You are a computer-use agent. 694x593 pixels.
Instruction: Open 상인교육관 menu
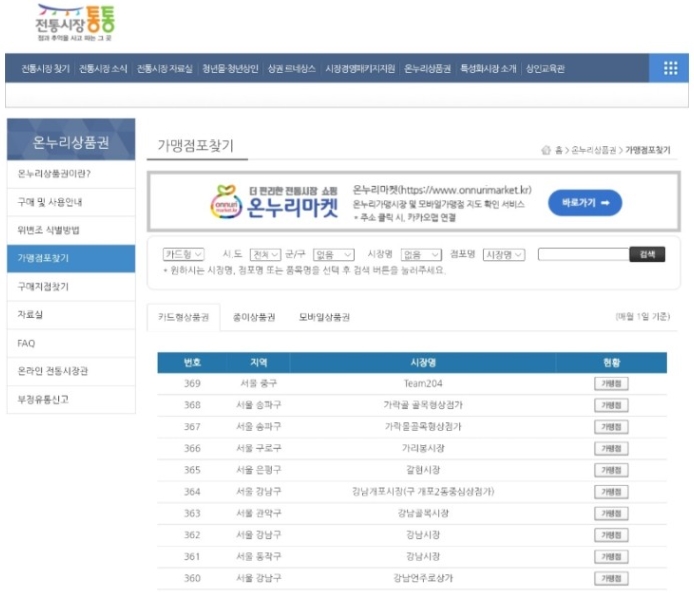[x=545, y=69]
